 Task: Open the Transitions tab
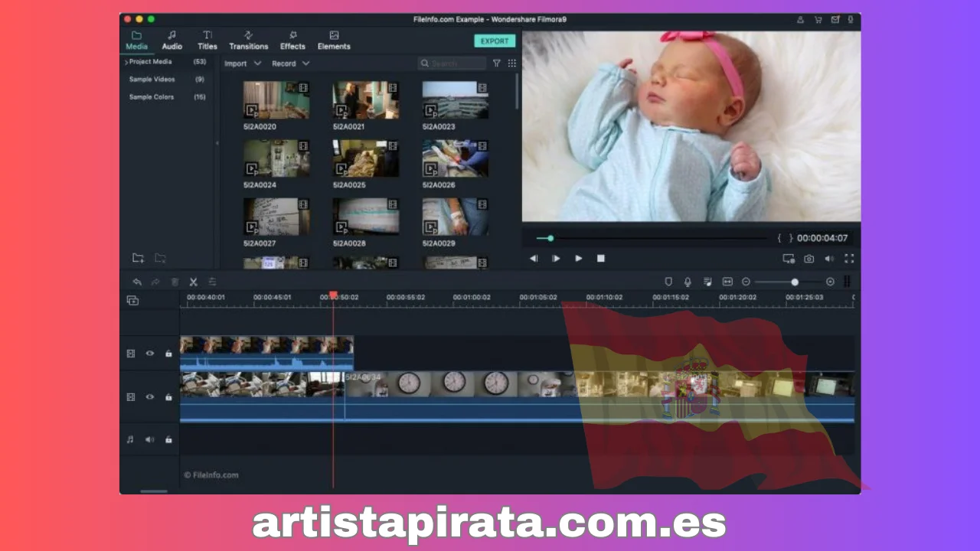point(249,41)
